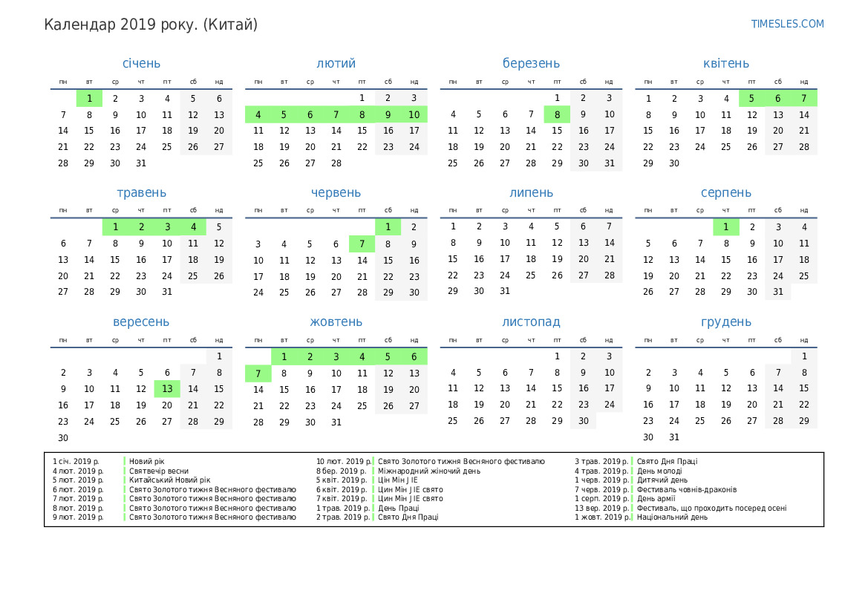The height and width of the screenshot is (614, 868).
Task: Click highlighted day 7 in червень
Action: click(x=362, y=244)
